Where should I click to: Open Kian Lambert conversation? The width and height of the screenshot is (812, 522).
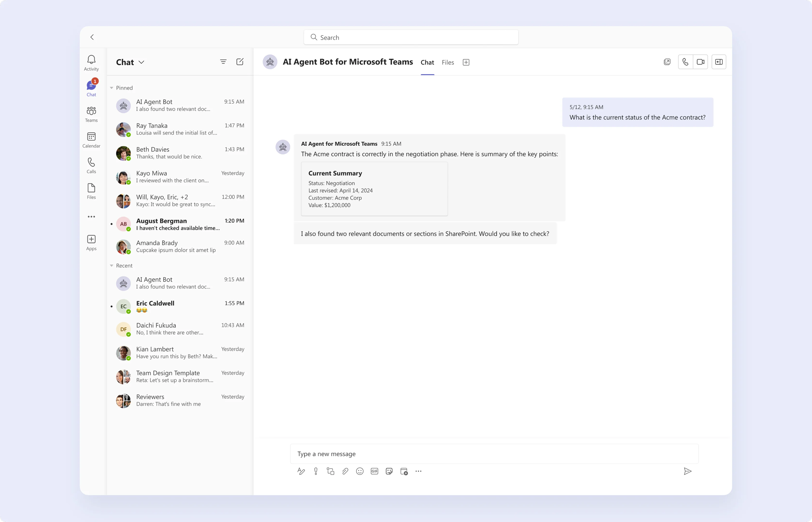coord(180,353)
